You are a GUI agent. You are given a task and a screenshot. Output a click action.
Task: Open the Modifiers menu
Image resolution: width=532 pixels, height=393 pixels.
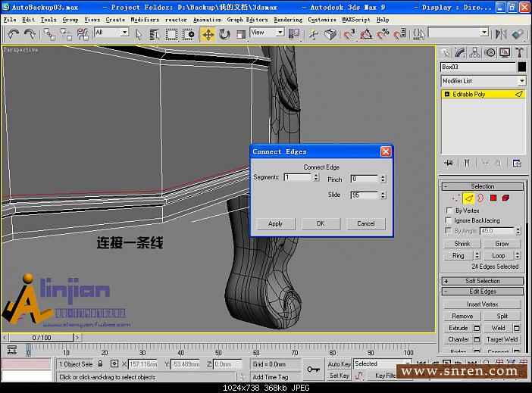[x=145, y=20]
